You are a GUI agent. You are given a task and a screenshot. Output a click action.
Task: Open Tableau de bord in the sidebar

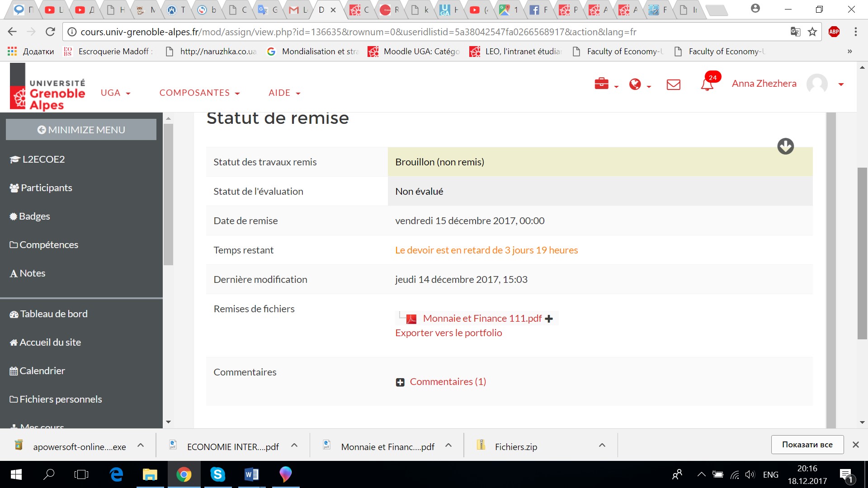click(x=48, y=314)
